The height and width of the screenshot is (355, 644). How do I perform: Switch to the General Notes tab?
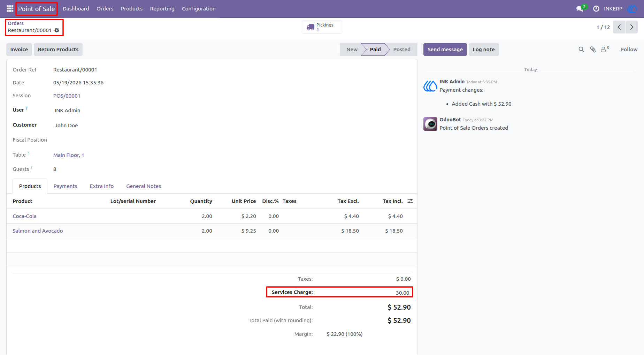[144, 186]
